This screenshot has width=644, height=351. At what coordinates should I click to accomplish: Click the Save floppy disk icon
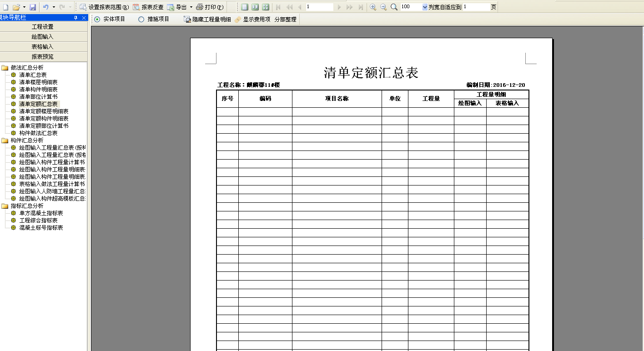tap(33, 7)
